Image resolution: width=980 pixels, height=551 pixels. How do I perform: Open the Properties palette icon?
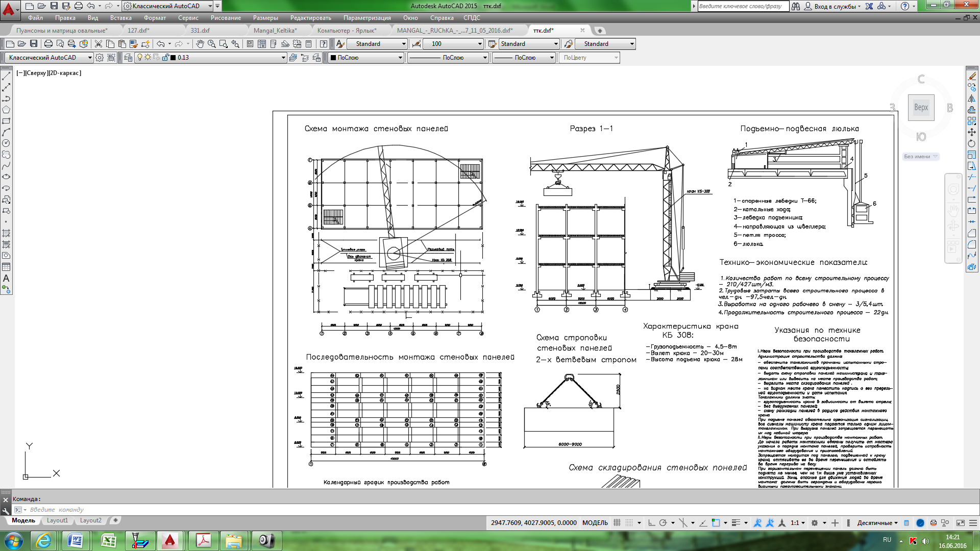(250, 44)
